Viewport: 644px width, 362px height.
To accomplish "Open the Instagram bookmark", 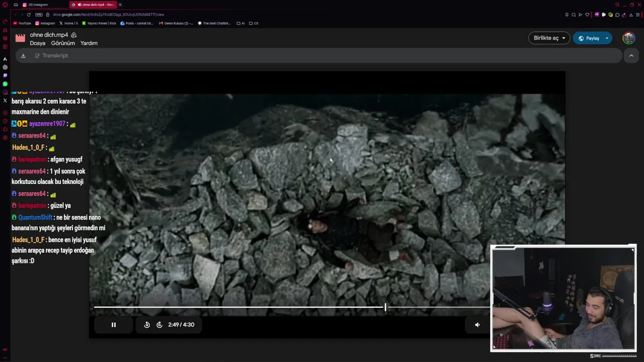I will pos(45,23).
